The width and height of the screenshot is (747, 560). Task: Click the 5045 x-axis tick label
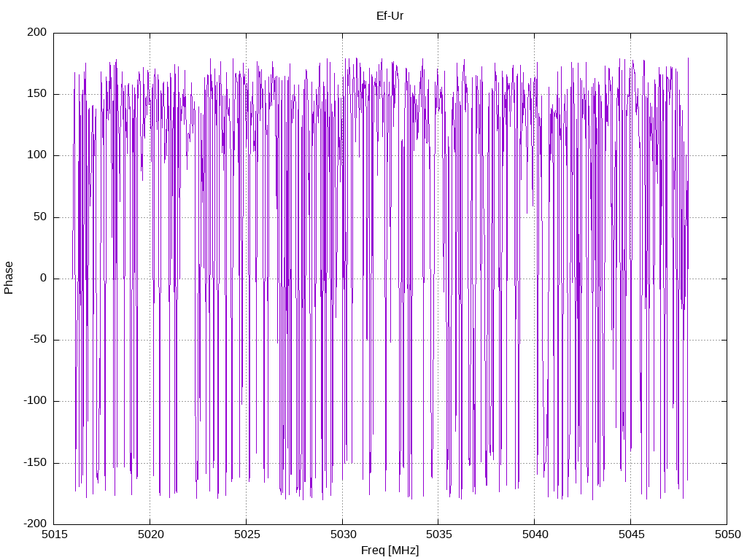pos(631,534)
